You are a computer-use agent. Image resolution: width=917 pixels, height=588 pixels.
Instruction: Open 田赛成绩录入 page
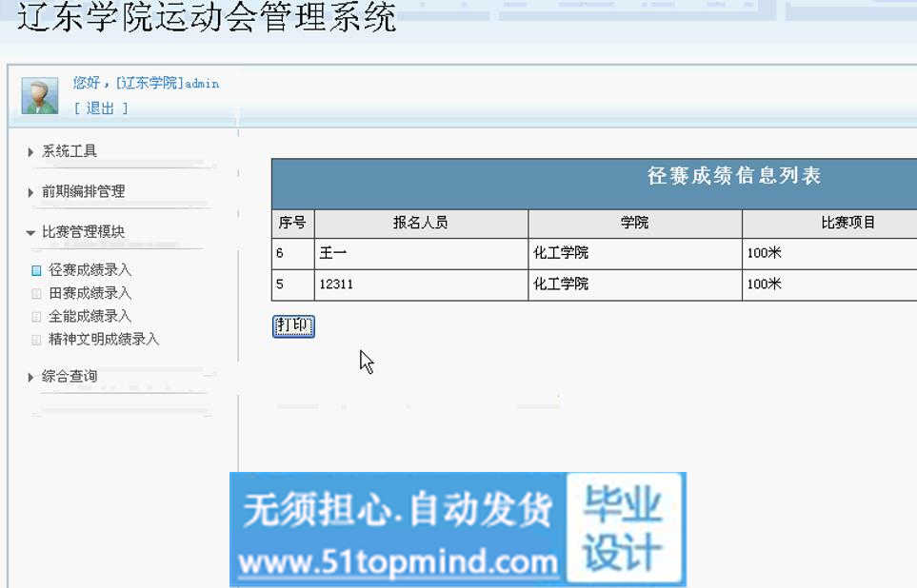90,293
